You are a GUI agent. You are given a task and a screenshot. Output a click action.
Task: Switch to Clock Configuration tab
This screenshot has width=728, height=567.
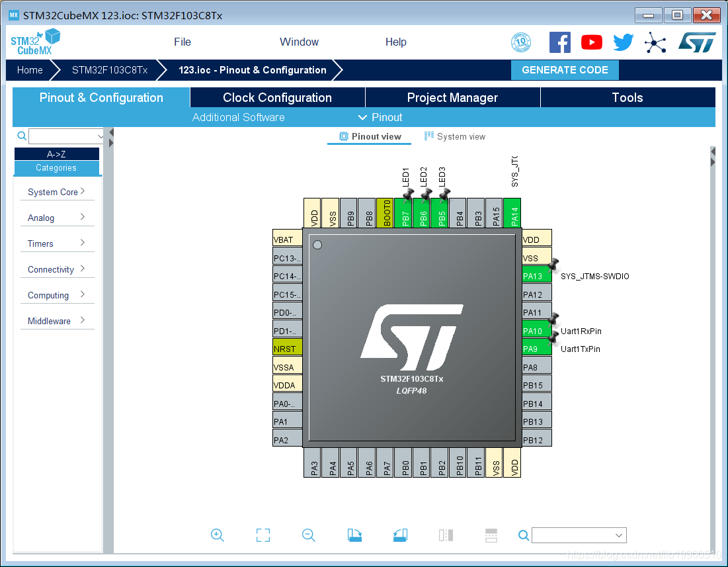tap(277, 97)
